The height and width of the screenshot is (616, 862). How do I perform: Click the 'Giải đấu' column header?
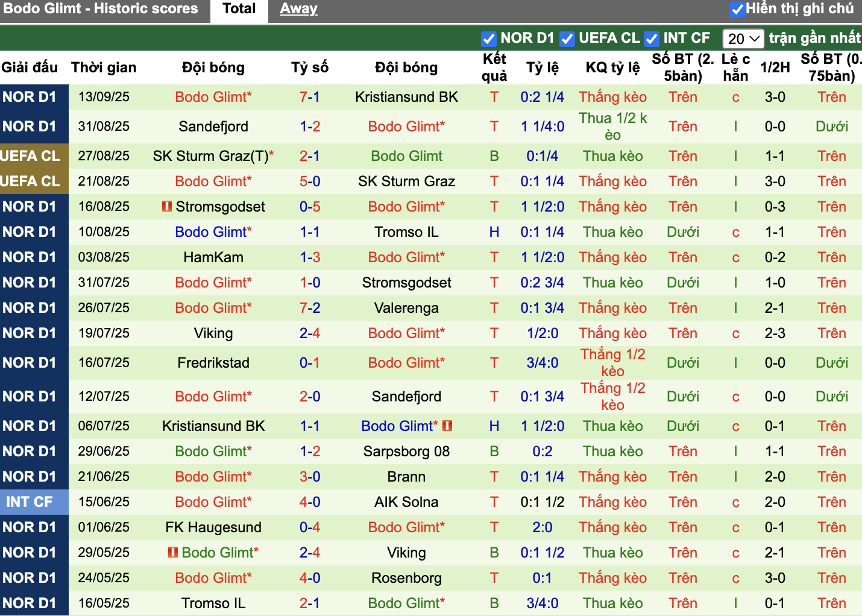tap(30, 68)
